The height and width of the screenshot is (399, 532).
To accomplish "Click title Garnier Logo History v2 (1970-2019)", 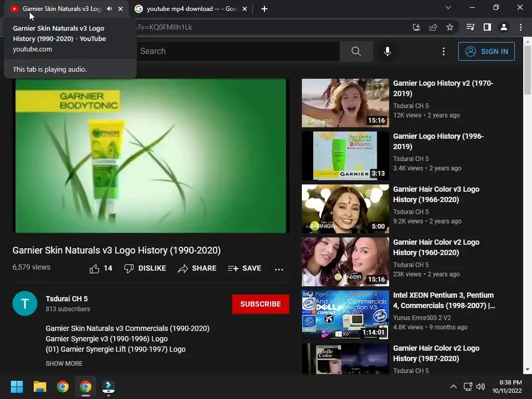I will [x=443, y=88].
